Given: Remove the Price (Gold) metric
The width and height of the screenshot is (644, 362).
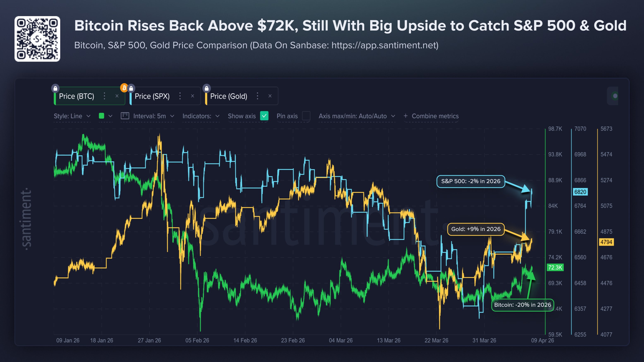Looking at the screenshot, I should (x=270, y=96).
